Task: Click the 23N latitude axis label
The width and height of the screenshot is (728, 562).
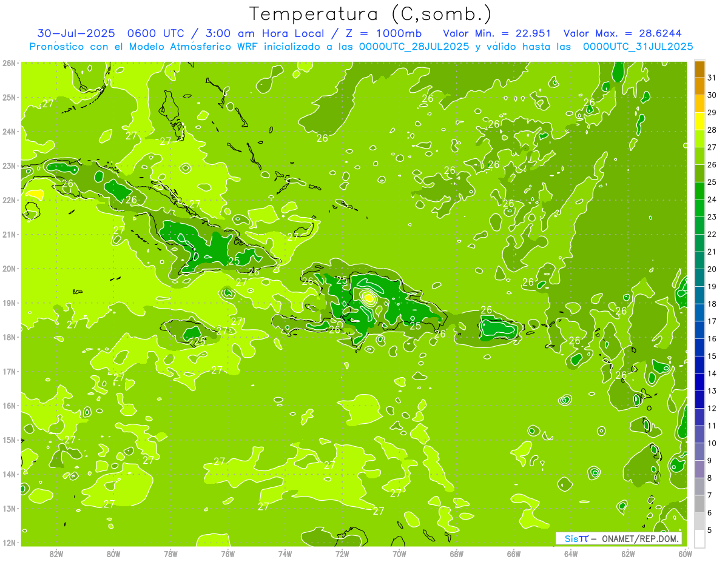Action: [9, 166]
